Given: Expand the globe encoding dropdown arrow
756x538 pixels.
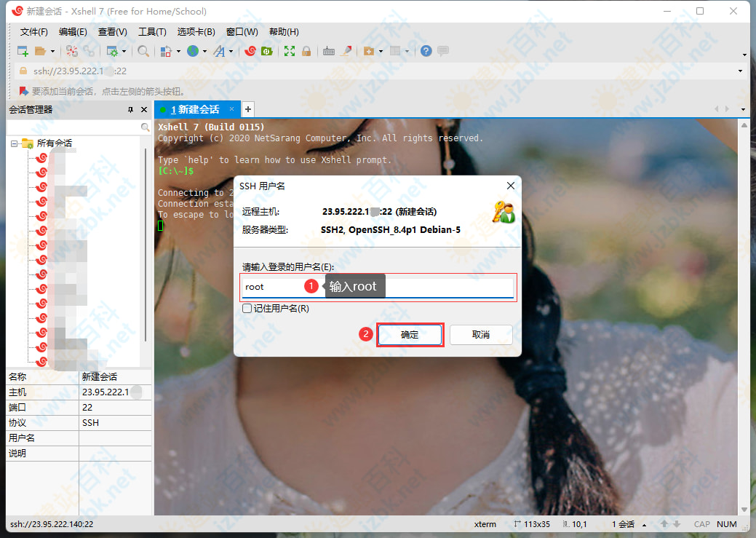Looking at the screenshot, I should click(x=205, y=51).
